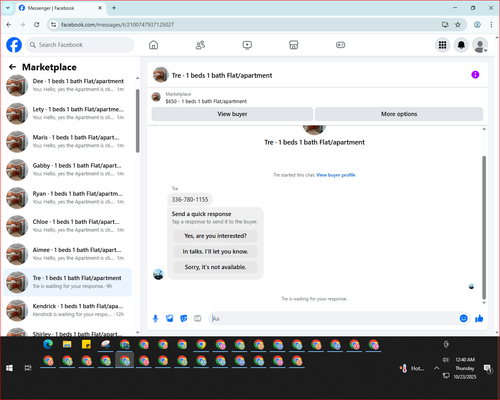
Task: Open the View buyer profile link
Action: click(x=336, y=175)
